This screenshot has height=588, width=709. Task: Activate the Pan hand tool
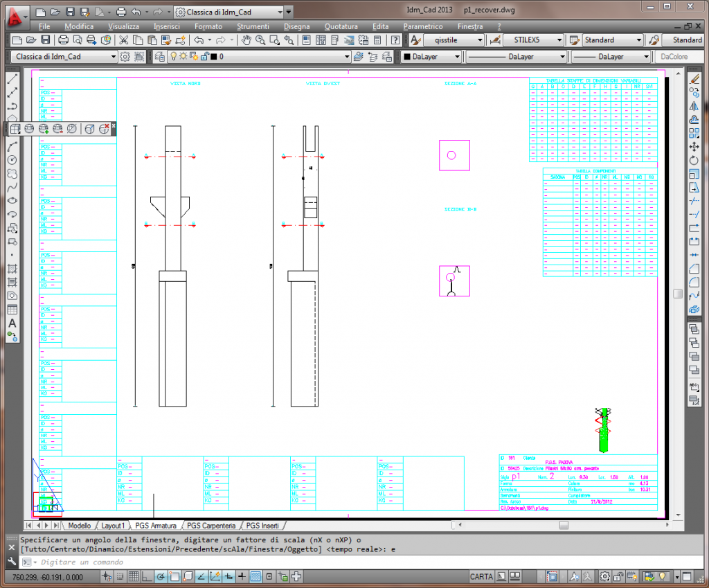246,40
